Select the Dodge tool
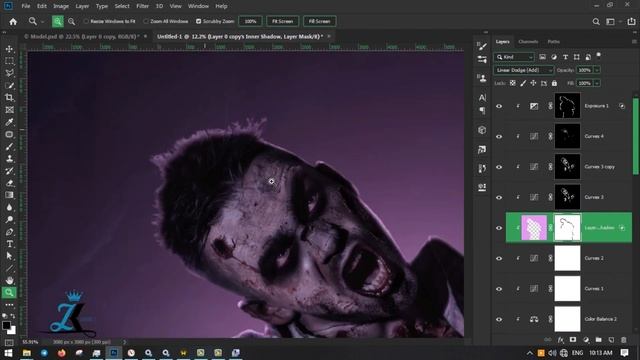 coord(9,220)
